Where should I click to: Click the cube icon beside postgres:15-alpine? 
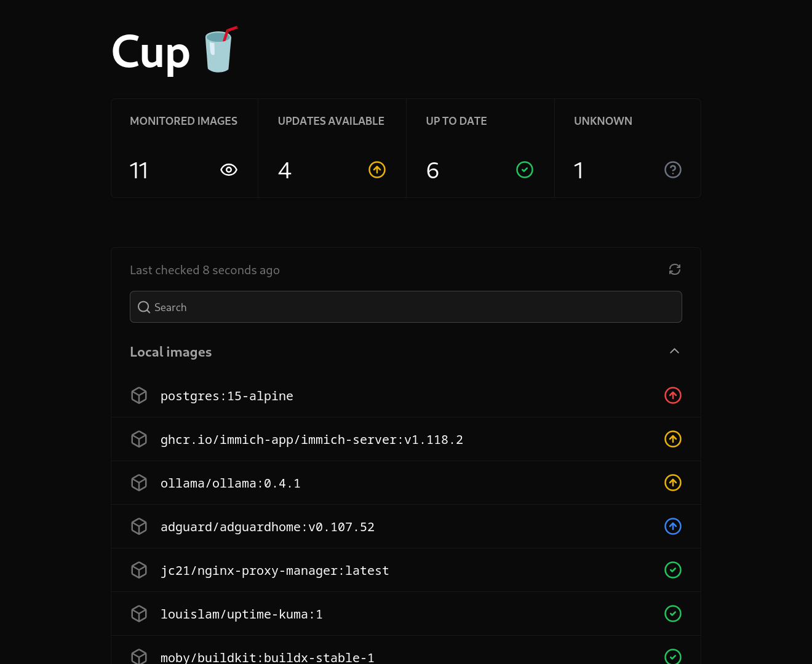[139, 395]
